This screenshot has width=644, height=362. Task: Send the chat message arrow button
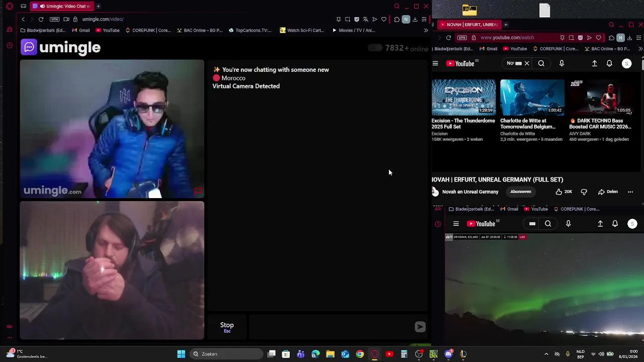420,327
